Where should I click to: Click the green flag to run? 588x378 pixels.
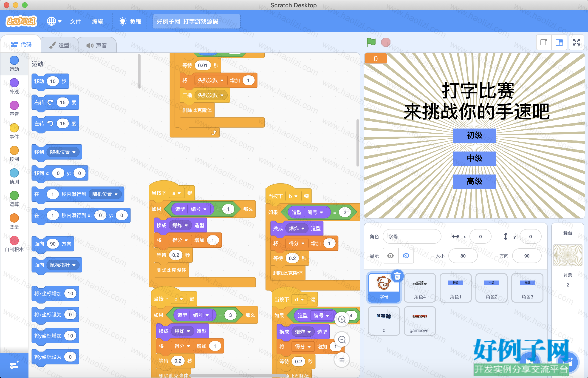pos(371,42)
